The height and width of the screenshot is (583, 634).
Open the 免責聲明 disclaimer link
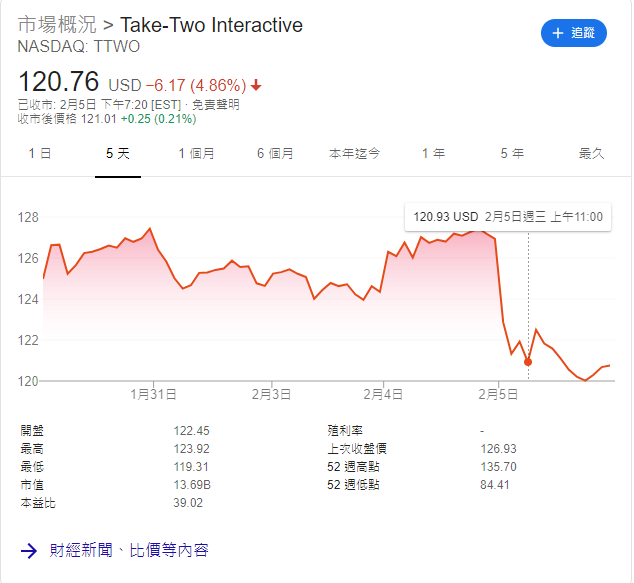215,104
